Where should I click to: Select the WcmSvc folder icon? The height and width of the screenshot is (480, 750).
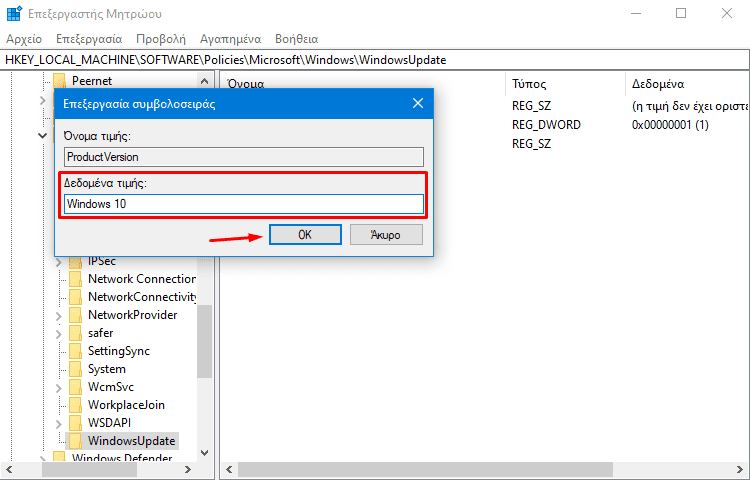click(x=75, y=387)
